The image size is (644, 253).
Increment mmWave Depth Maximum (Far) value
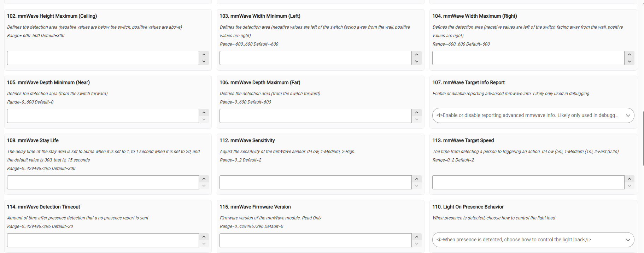[x=417, y=112]
